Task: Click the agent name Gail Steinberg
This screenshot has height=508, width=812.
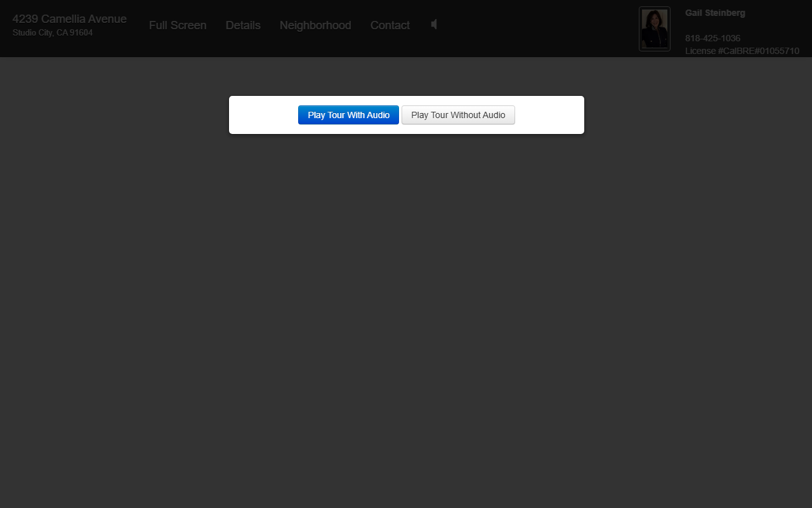Action: pos(715,13)
